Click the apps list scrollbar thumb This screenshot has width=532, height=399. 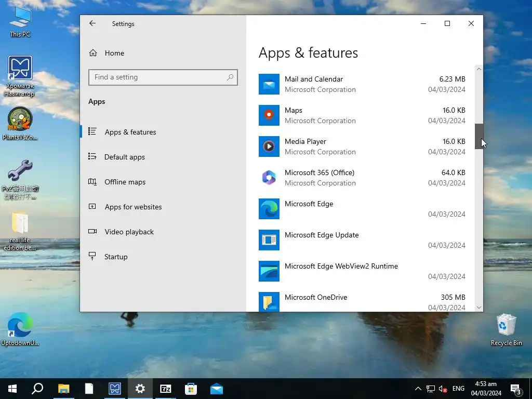[x=478, y=137]
